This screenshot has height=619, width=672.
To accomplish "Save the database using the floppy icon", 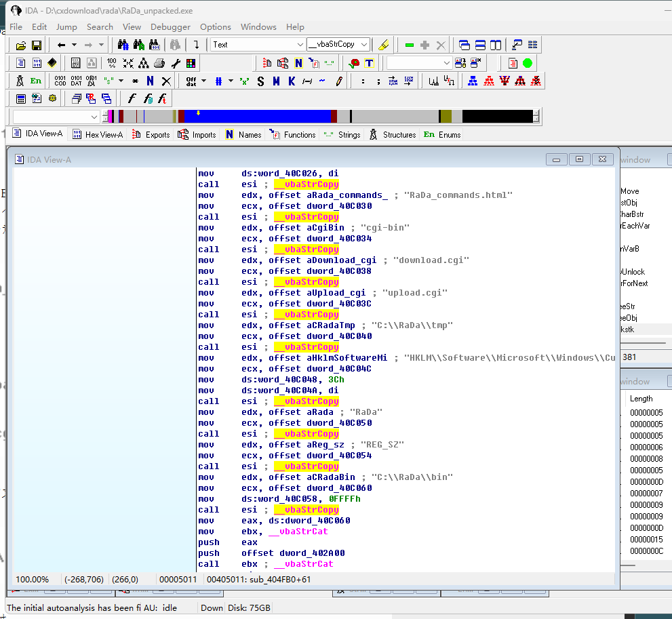I will [37, 45].
